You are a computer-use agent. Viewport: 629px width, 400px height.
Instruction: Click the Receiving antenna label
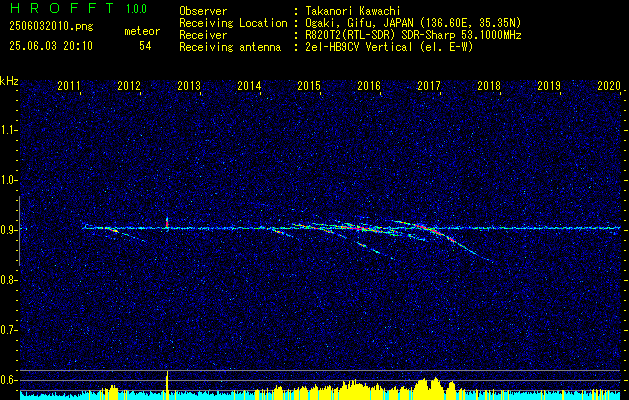[x=230, y=47]
